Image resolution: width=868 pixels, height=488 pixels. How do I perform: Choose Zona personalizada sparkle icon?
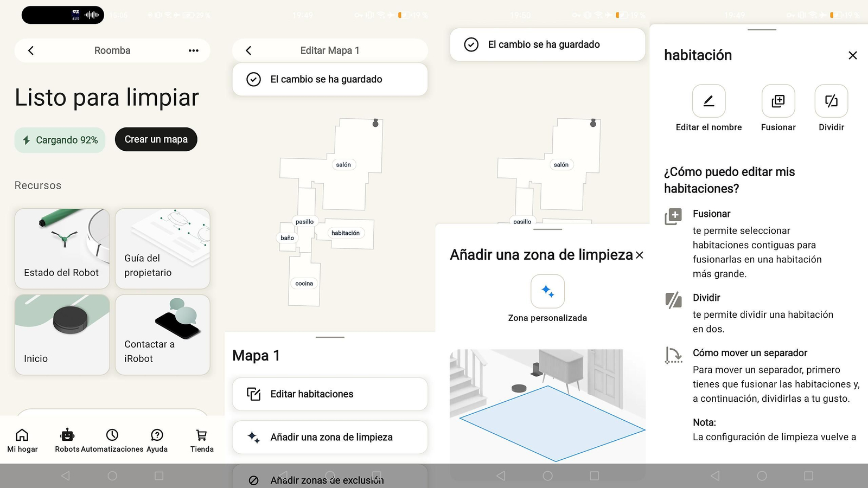click(547, 291)
